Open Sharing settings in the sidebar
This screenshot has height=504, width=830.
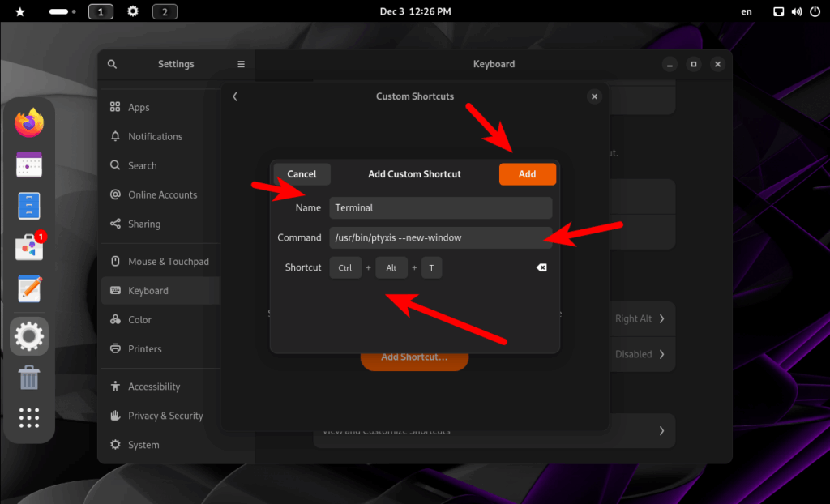(161, 224)
